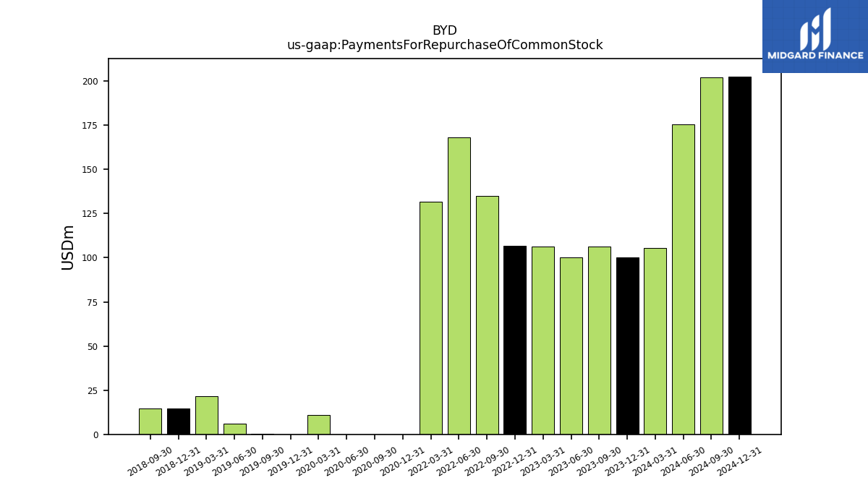The width and height of the screenshot is (868, 488).
Task: Click the x-axis date label '2024-03-31'
Action: (655, 461)
